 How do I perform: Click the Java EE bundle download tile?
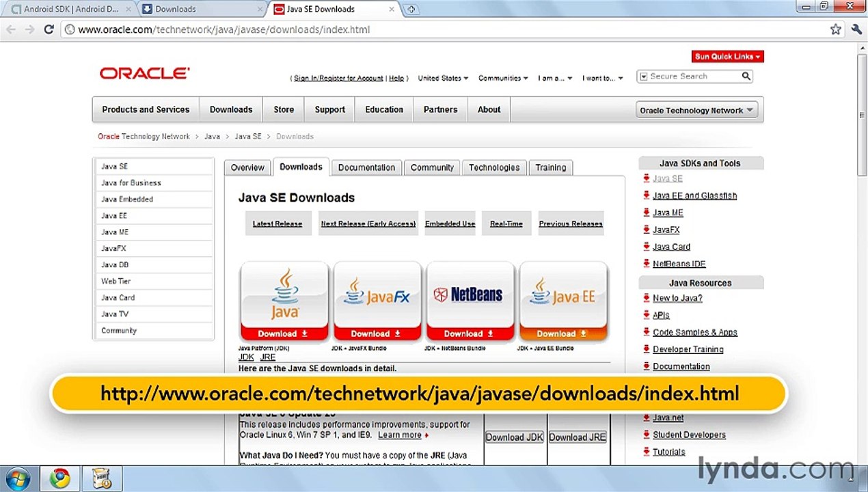pyautogui.click(x=563, y=301)
